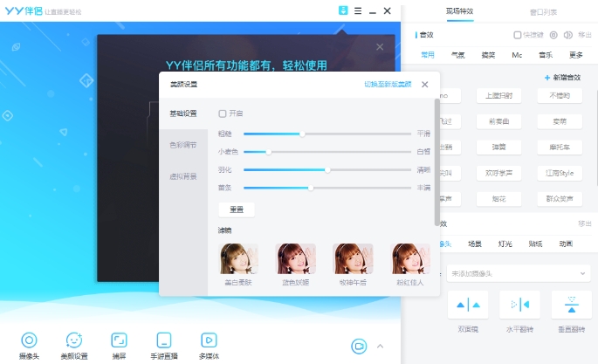This screenshot has width=598, height=364.
Task: Switch to the 现场特效 tab
Action: (x=460, y=11)
